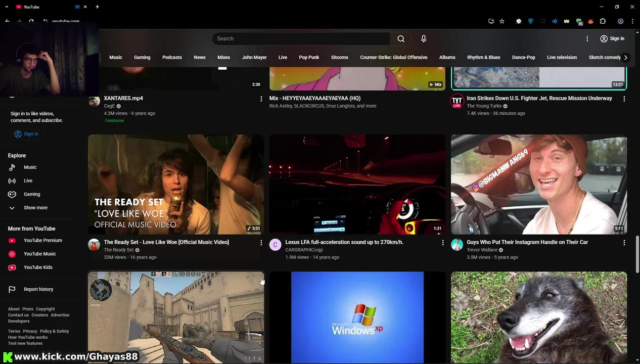Screen dimensions: 640x364
Task: Click the YouTube Premium logo icon
Action: pyautogui.click(x=12, y=241)
